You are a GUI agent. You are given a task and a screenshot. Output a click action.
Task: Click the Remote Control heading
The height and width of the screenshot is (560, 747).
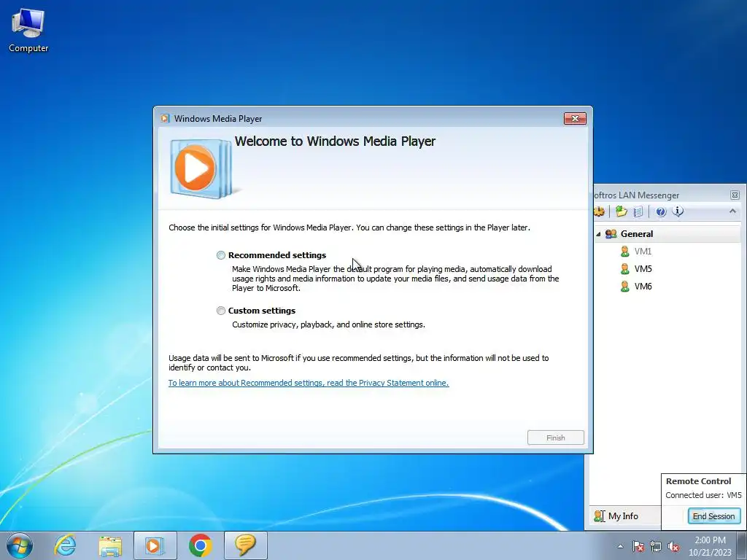point(698,481)
